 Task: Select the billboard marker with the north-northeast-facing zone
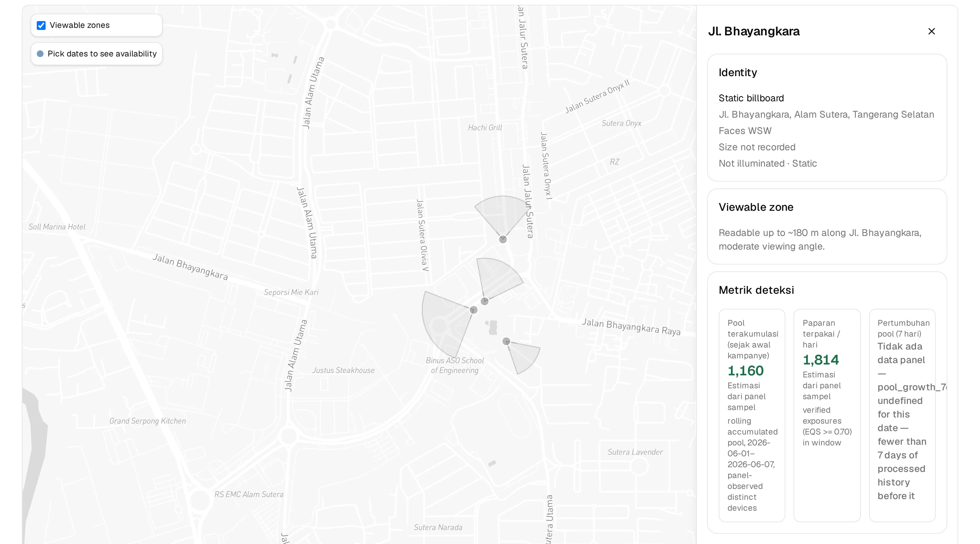coord(484,301)
